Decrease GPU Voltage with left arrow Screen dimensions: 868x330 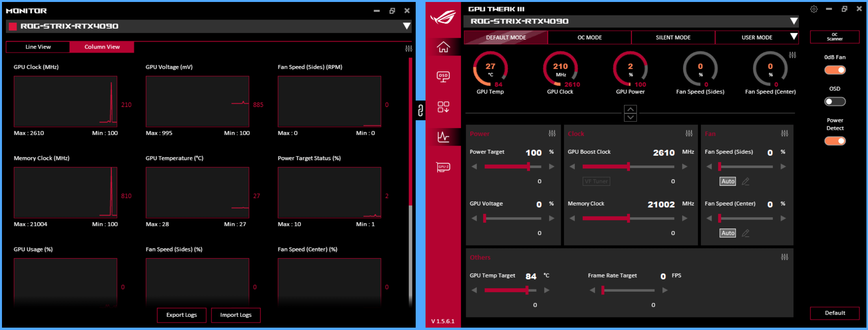(x=474, y=218)
